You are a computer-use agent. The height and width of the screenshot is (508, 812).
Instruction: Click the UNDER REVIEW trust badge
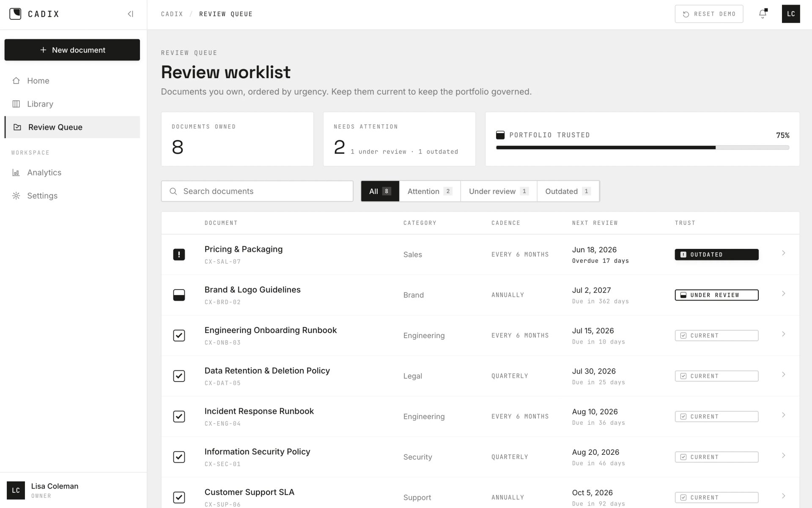[x=716, y=295]
